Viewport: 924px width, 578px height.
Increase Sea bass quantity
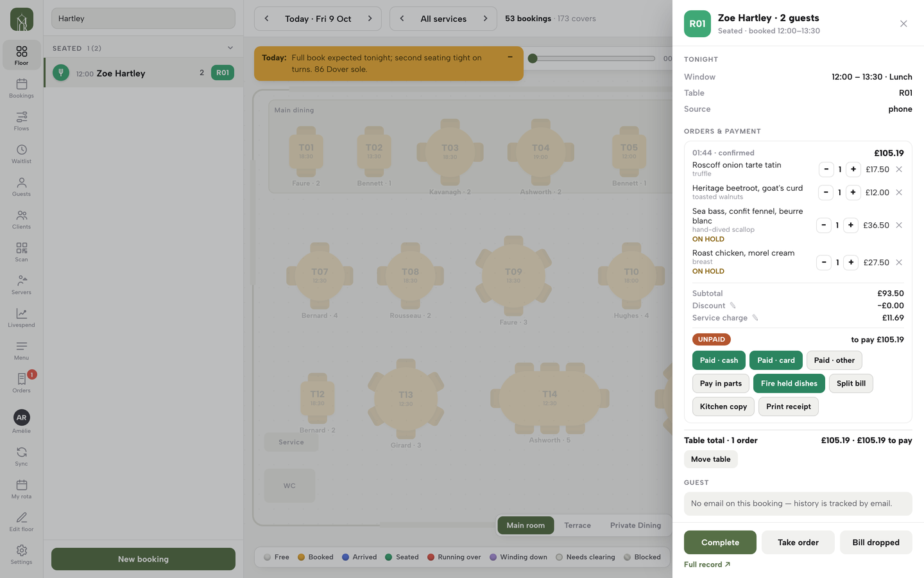coord(851,225)
